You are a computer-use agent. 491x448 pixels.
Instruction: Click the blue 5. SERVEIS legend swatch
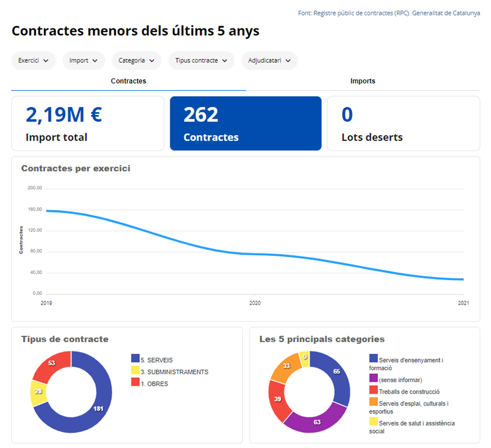[x=135, y=359]
